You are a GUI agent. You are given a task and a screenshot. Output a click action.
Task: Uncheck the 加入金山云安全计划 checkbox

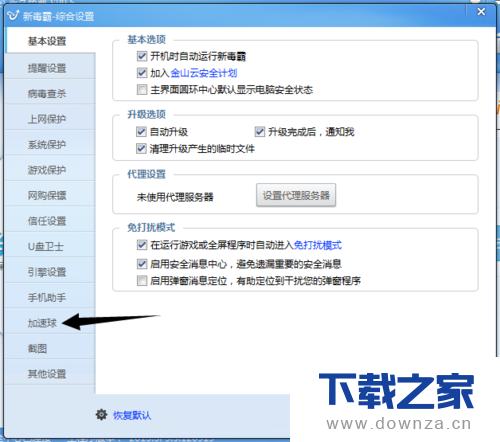(142, 72)
